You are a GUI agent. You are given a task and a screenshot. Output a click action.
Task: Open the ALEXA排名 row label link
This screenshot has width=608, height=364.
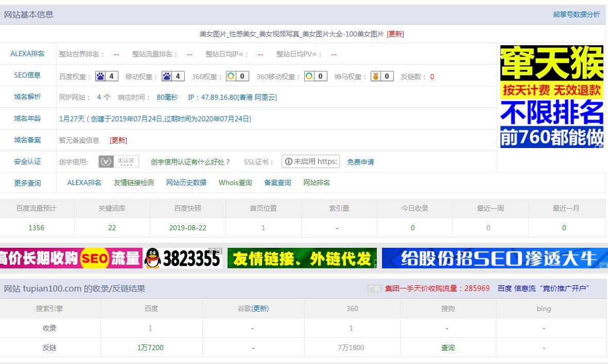(27, 54)
